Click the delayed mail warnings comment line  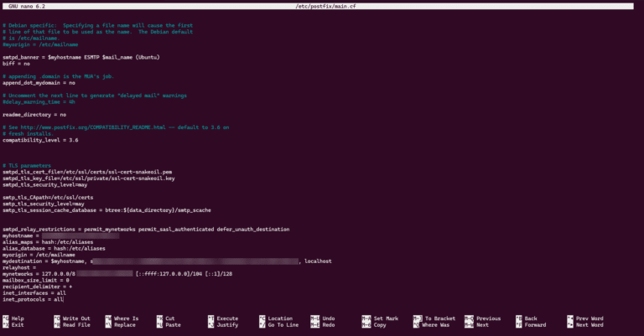(95, 96)
